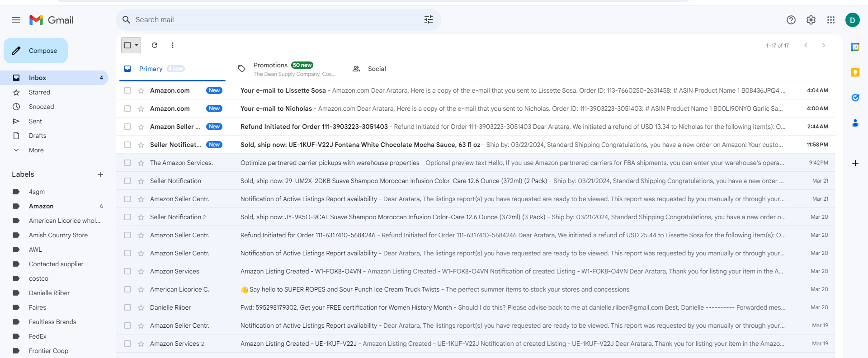Tick the select-all checkbox in toolbar
868x358 pixels.
point(127,45)
